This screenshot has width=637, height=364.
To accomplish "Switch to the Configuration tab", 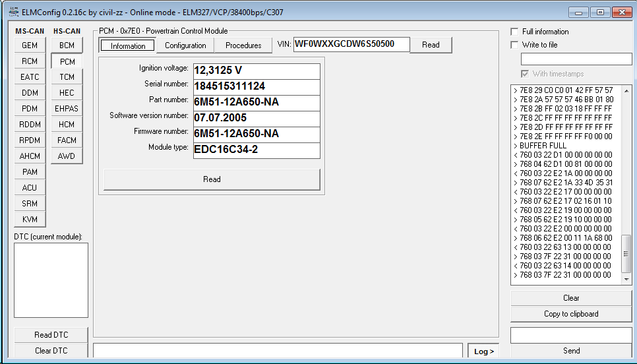I will click(185, 45).
